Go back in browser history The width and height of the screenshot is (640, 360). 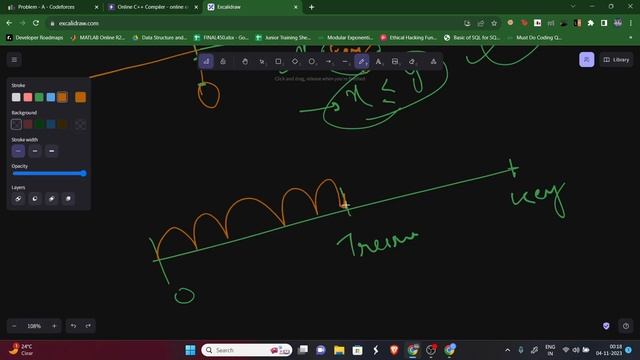(9, 23)
